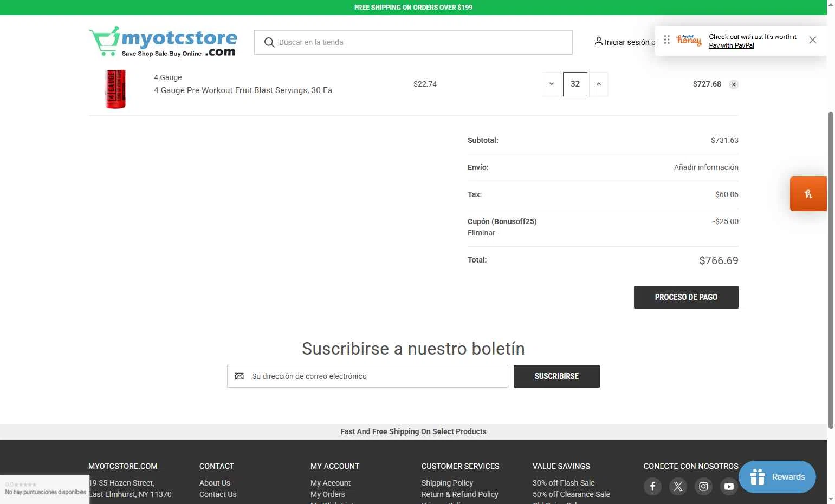The width and height of the screenshot is (835, 504).
Task: Open the Pay with PayPal link
Action: 732,45
